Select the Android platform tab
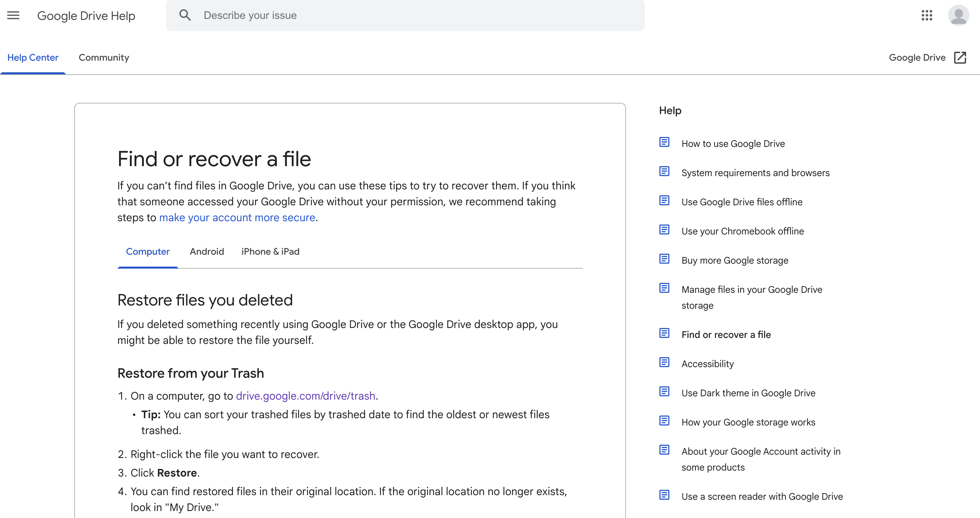This screenshot has width=980, height=518. [x=207, y=252]
